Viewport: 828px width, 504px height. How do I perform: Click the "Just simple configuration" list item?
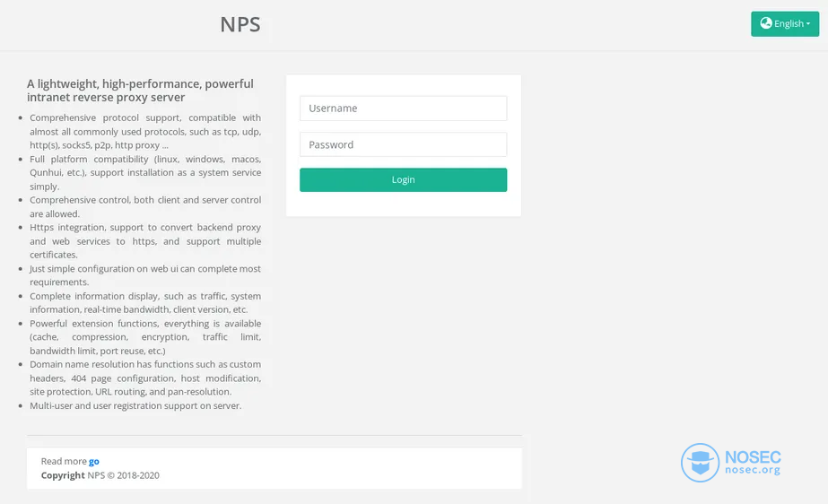pyautogui.click(x=145, y=275)
